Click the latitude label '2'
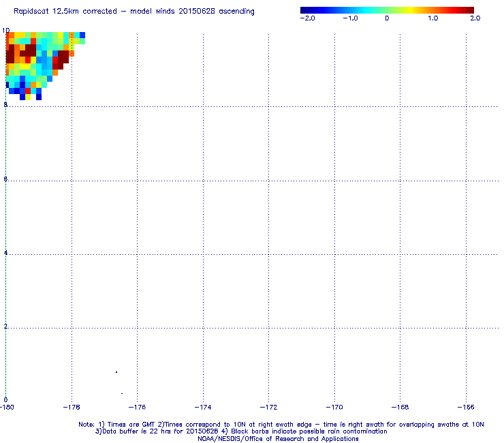The height and width of the screenshot is (443, 504). coord(5,326)
